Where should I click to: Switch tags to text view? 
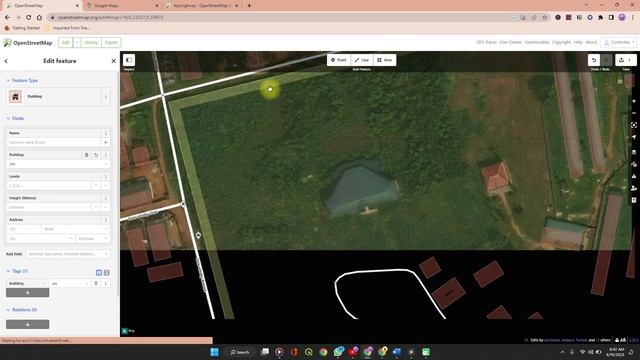coord(107,272)
